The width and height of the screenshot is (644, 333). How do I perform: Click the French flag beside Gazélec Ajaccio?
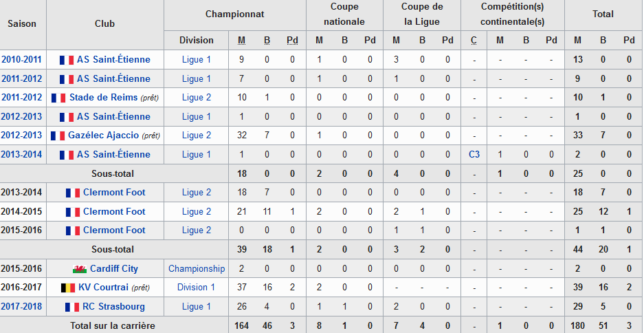pos(57,136)
